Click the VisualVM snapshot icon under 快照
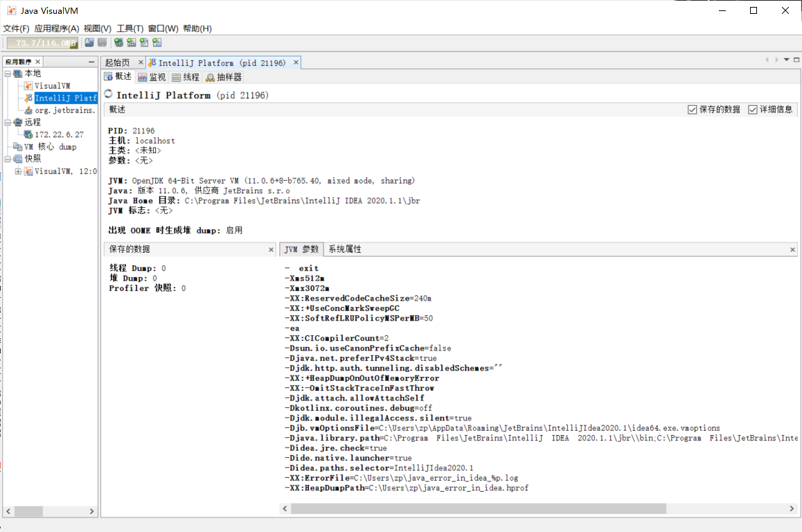The width and height of the screenshot is (802, 532). [28, 171]
